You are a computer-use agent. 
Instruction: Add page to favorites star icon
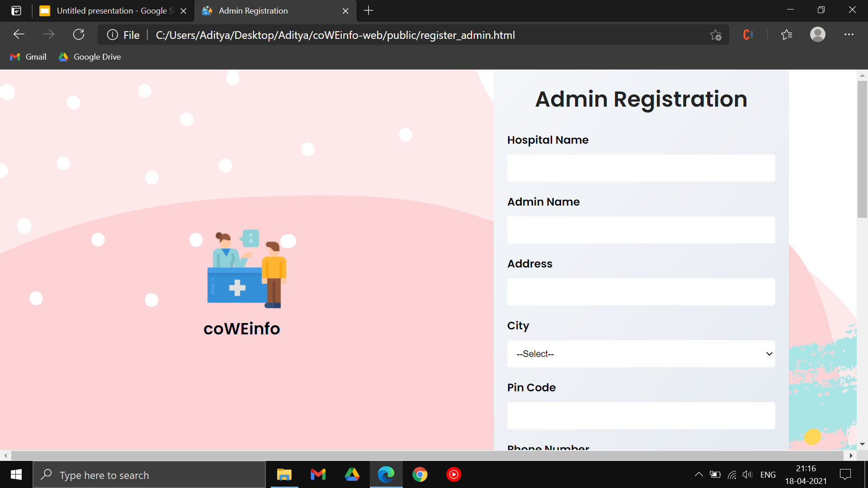[x=715, y=35]
